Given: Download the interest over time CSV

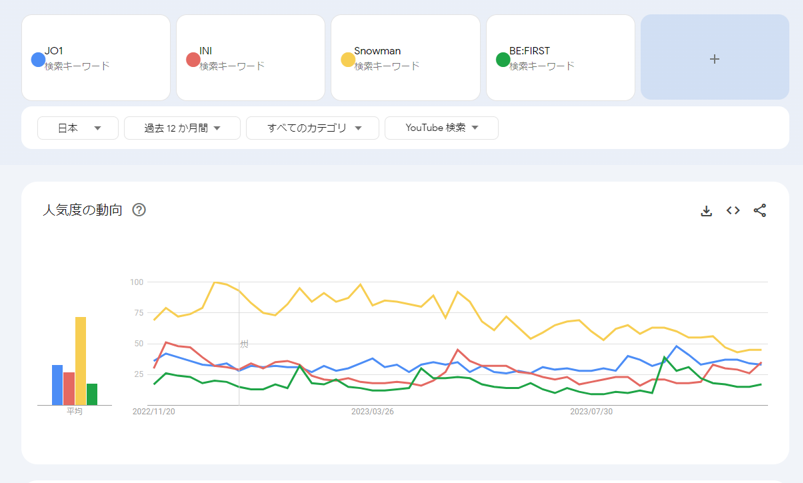Looking at the screenshot, I should pos(706,211).
